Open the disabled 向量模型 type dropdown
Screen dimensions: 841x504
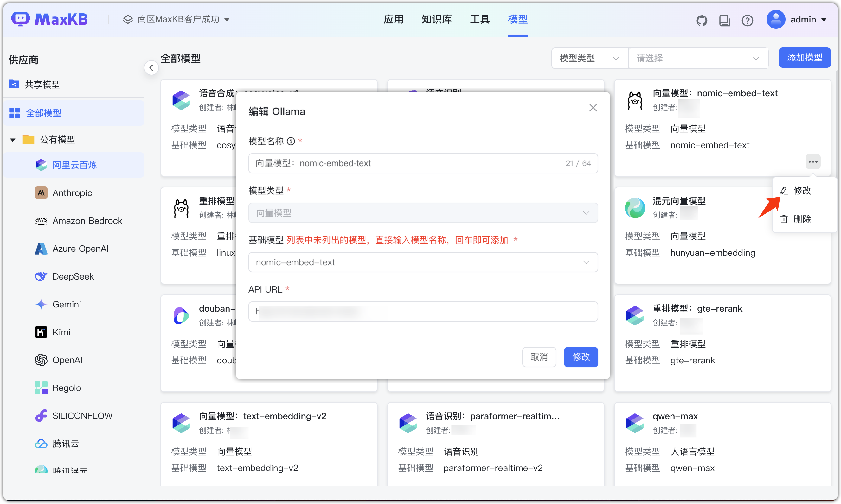coord(423,213)
